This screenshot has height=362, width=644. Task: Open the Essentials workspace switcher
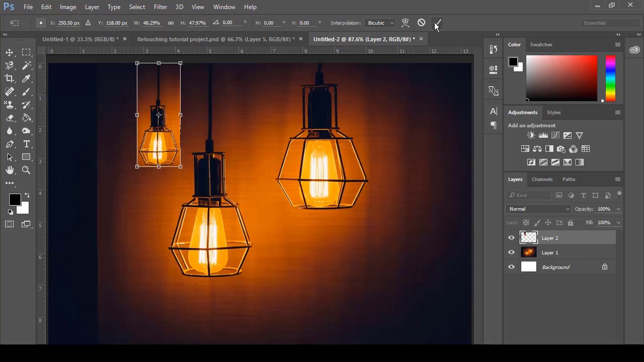pos(610,23)
